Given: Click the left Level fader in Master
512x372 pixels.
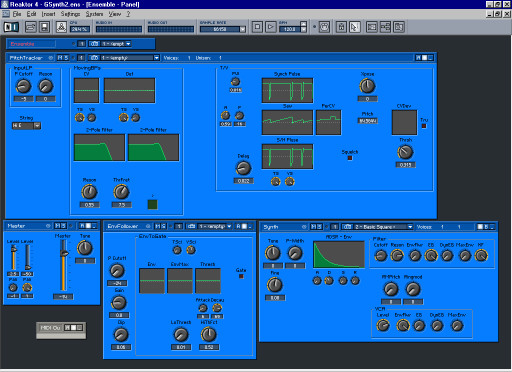Looking at the screenshot, I should click(14, 249).
